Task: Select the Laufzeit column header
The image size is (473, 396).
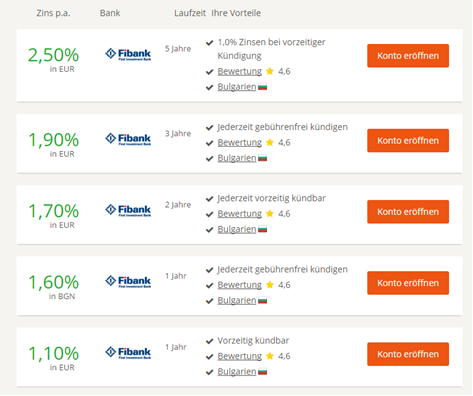Action: tap(190, 13)
